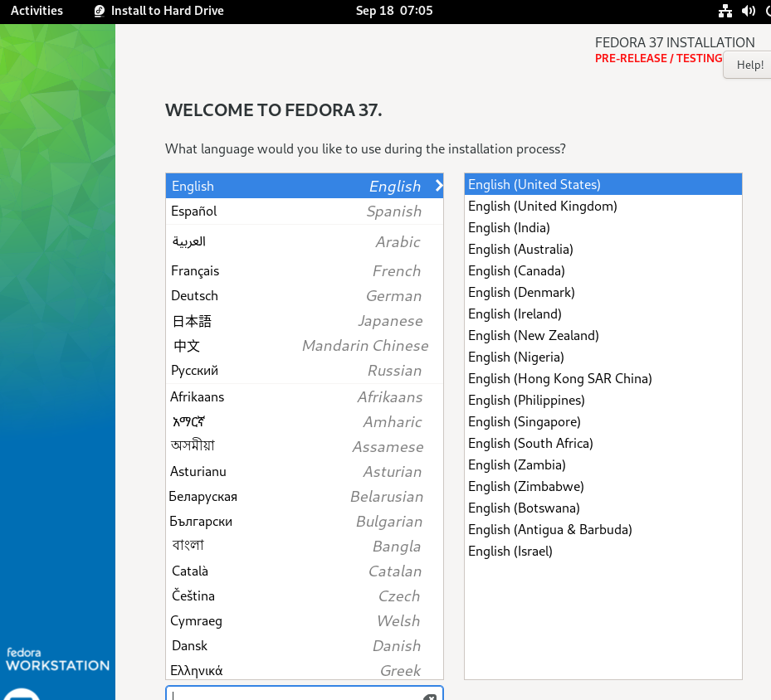
Task: Click the clock to open the calendar popup
Action: pos(394,12)
